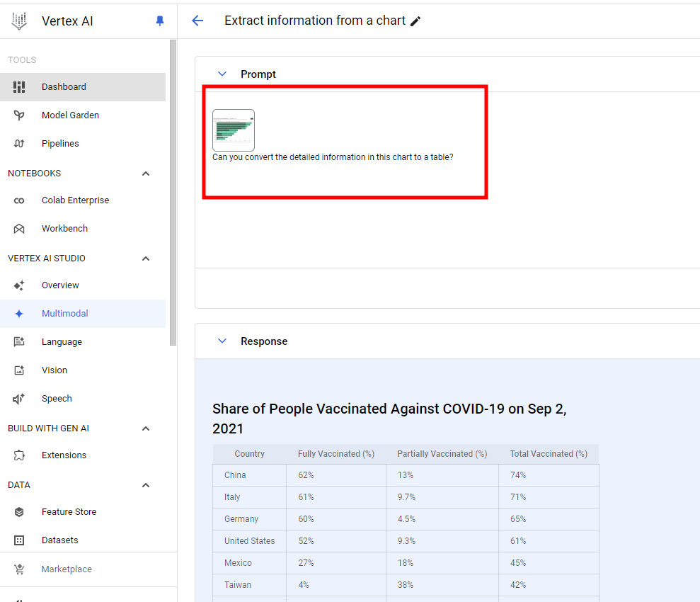
Task: Click the sidebar vertical scrollbar
Action: click(x=173, y=192)
